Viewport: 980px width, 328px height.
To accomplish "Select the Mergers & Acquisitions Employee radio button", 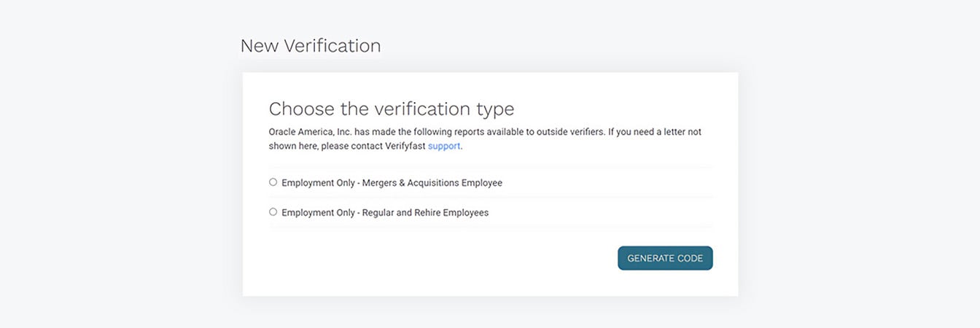I will pos(273,182).
